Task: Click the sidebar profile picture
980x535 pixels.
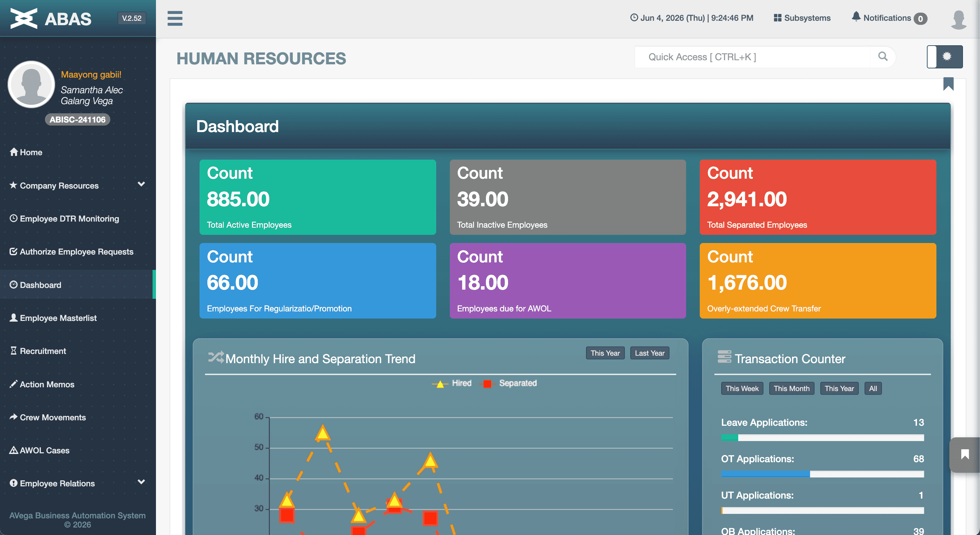Action: (x=31, y=84)
